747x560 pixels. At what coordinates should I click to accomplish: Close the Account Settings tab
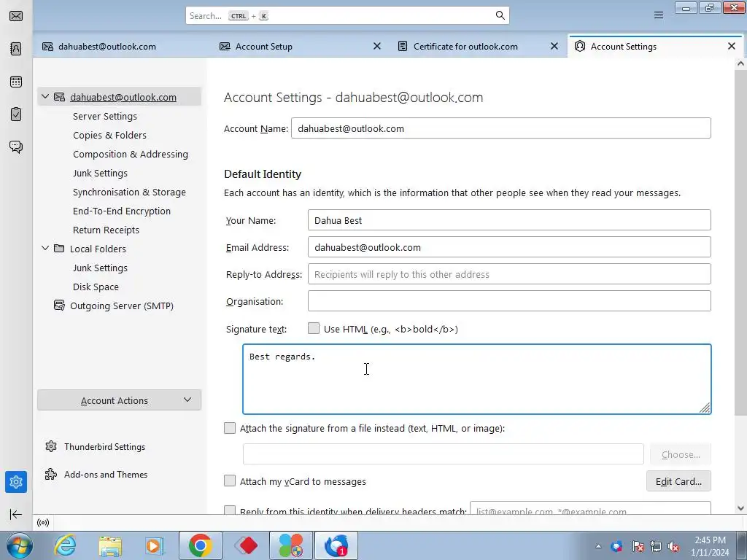[732, 46]
